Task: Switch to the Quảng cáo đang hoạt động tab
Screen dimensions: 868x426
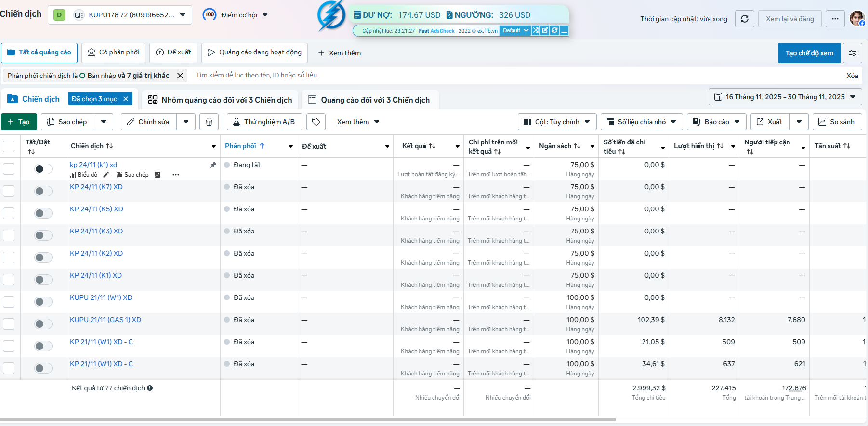Action: click(254, 52)
